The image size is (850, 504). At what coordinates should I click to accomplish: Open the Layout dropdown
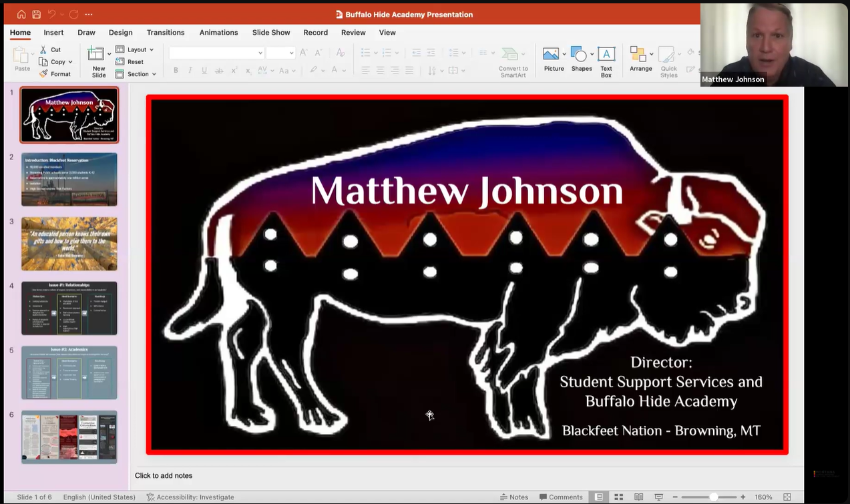pyautogui.click(x=134, y=49)
